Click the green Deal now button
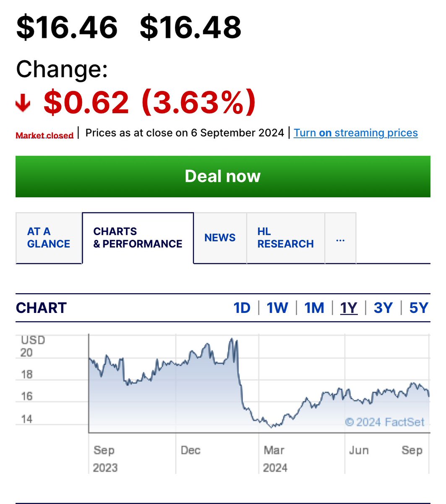Image resolution: width=446 pixels, height=504 pixels. (223, 176)
